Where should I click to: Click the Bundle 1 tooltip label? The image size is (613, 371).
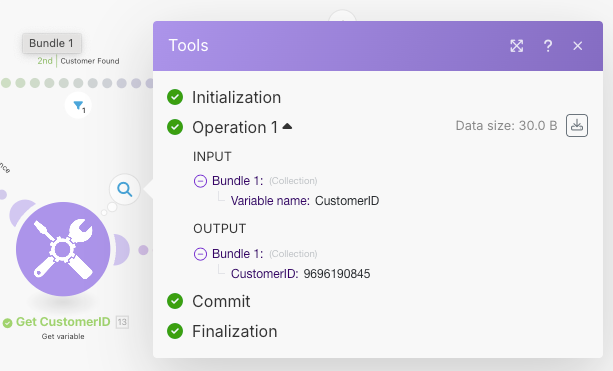point(52,43)
